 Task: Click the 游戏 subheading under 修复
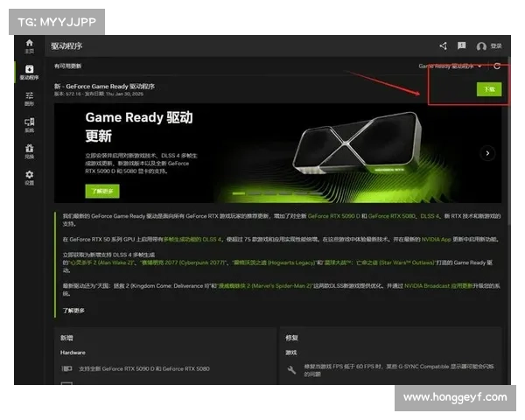pos(291,353)
